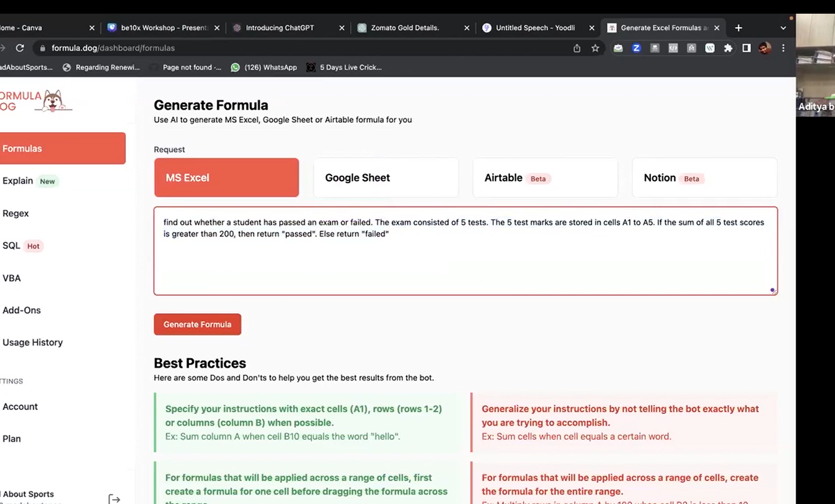This screenshot has height=504, width=835.
Task: Click the address bar URL formula.dog
Action: [113, 48]
